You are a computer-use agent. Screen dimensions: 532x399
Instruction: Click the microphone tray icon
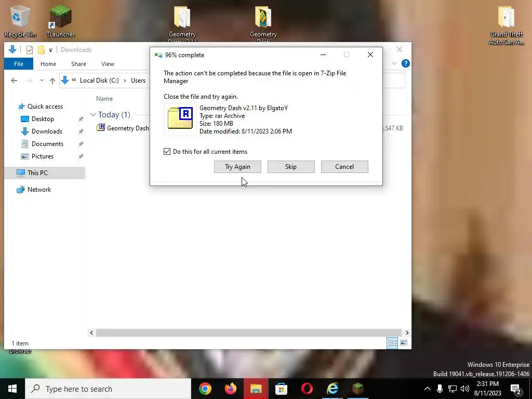(440, 389)
